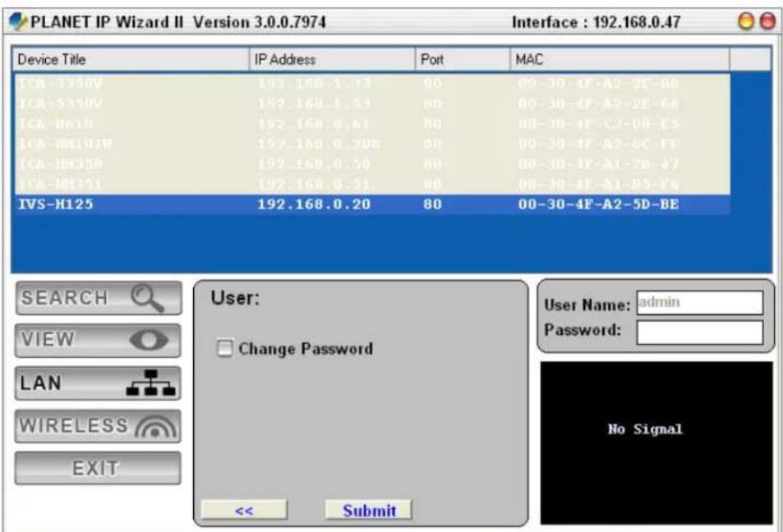Select device row with IP 192.168.0.50
The width and height of the screenshot is (783, 532).
(372, 164)
